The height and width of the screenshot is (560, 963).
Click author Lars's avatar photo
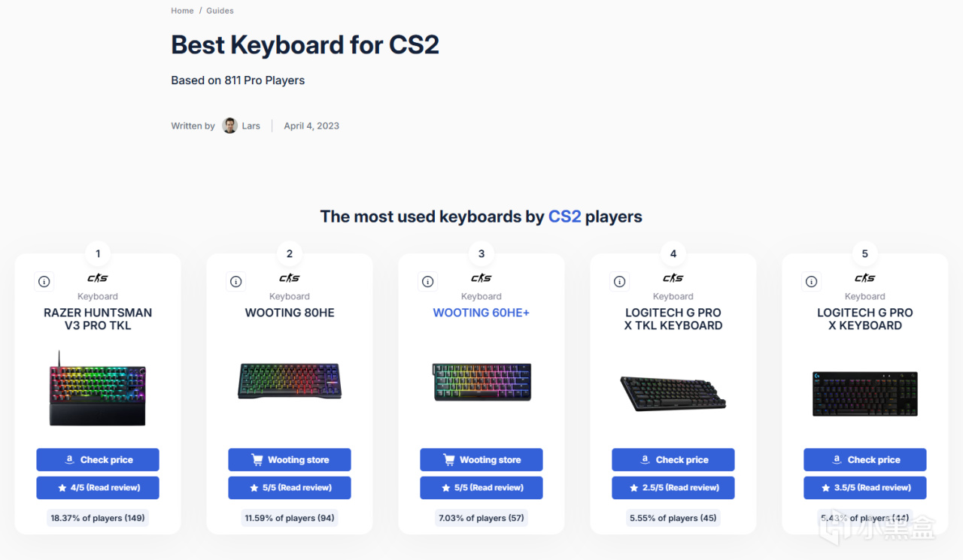[230, 126]
